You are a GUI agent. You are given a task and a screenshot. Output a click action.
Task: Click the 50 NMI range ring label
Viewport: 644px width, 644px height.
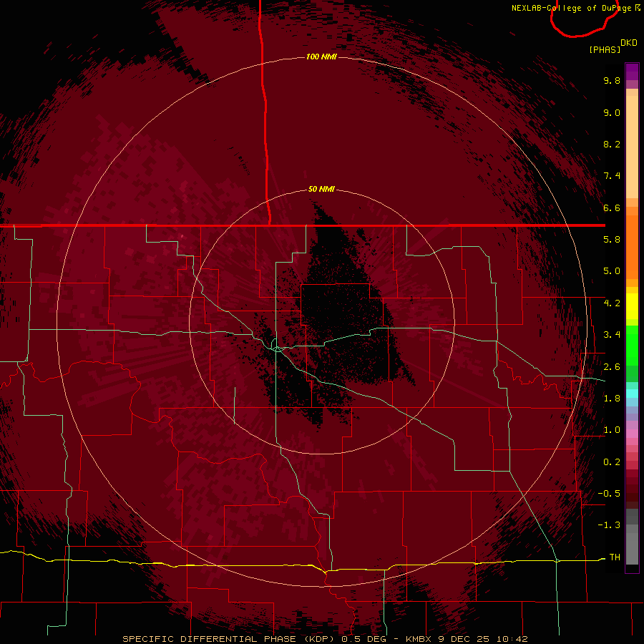(321, 189)
